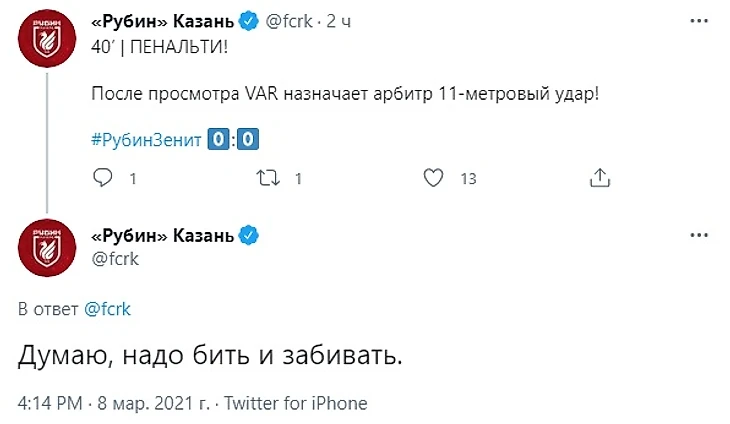Image resolution: width=730 pixels, height=424 pixels.
Task: Click the «Рубин» Казань name on the top tweet
Action: [164, 22]
